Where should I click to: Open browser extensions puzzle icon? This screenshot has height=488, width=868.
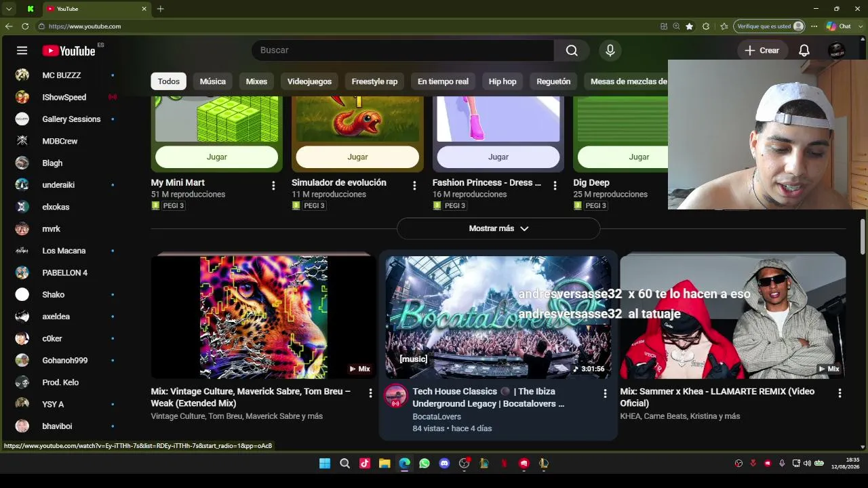[706, 26]
